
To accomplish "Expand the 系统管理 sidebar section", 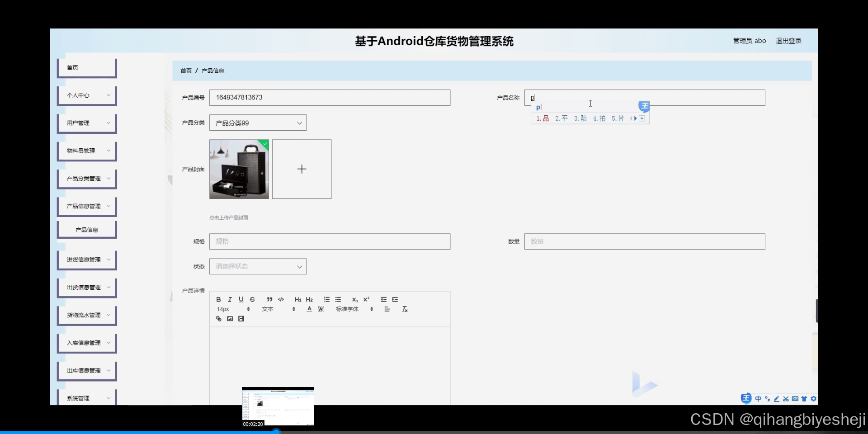I will [86, 398].
